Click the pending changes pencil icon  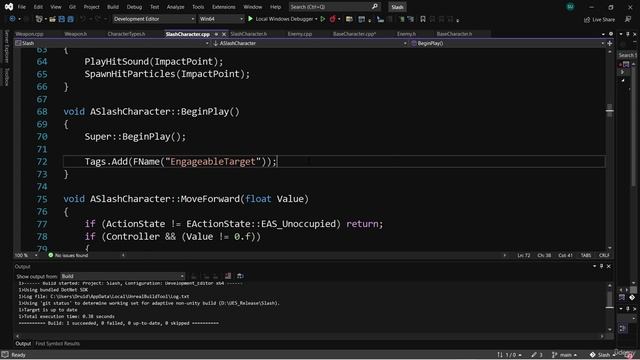(x=534, y=355)
